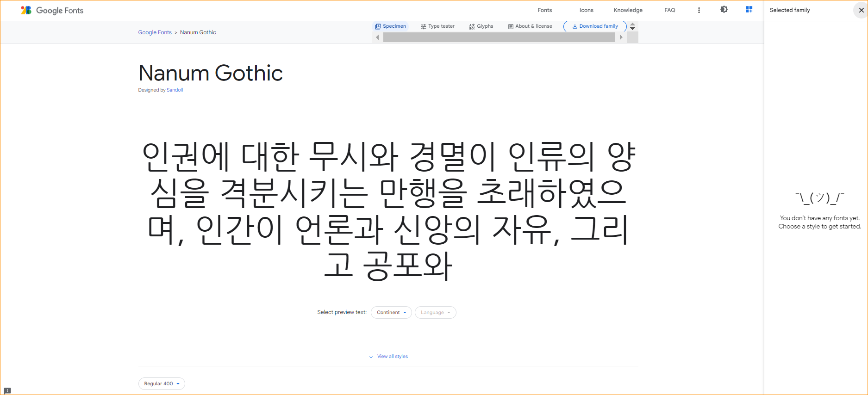Go to Knowledge section

[x=628, y=10]
